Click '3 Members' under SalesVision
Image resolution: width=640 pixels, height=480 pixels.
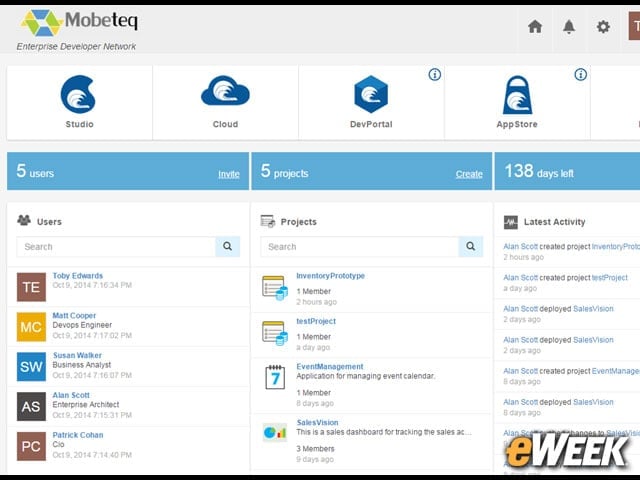316,449
